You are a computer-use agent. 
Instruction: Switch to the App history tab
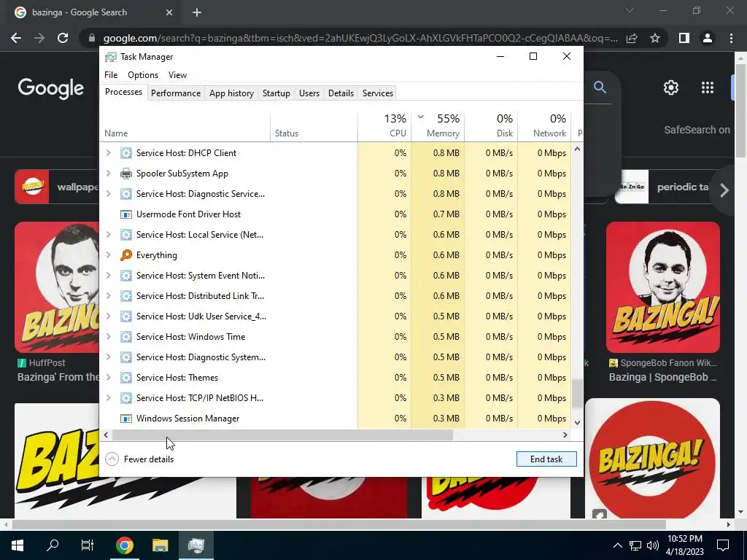(x=231, y=93)
